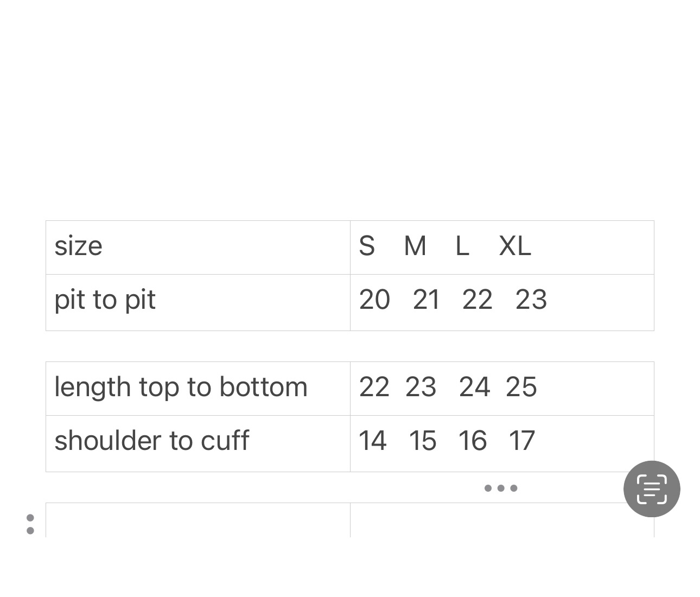700x597 pixels.
Task: Click the "L" size header text
Action: (462, 246)
